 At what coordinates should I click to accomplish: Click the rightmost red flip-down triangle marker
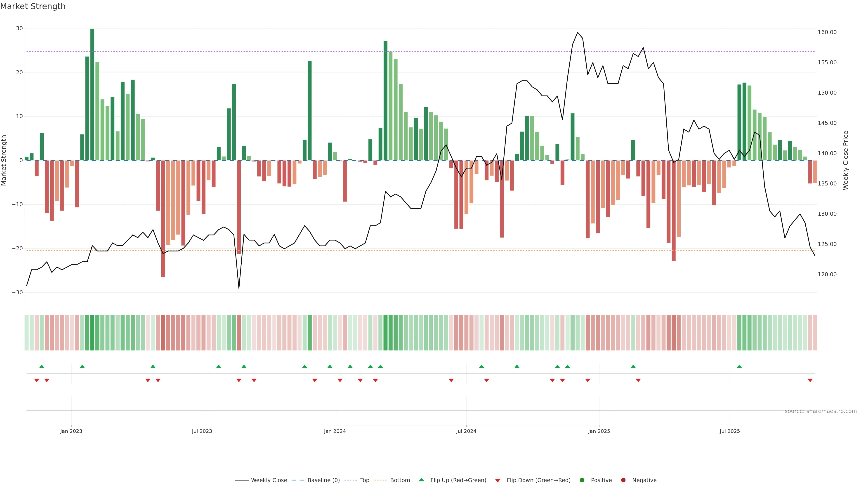[x=810, y=380]
